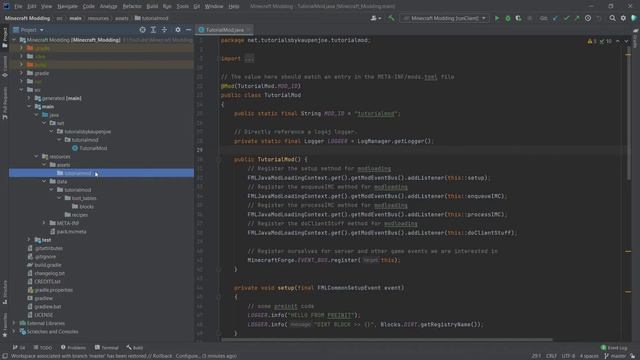This screenshot has width=640, height=360.
Task: Expand the generated [main] folder
Action: point(29,98)
